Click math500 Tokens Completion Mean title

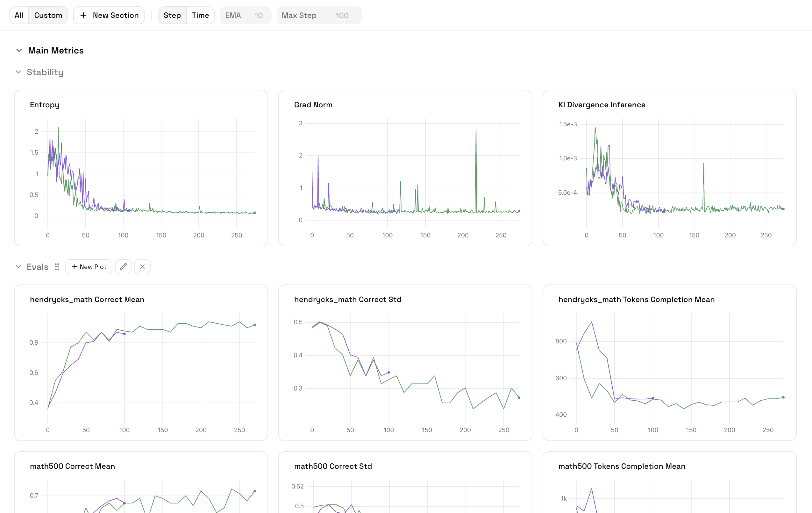coord(622,466)
